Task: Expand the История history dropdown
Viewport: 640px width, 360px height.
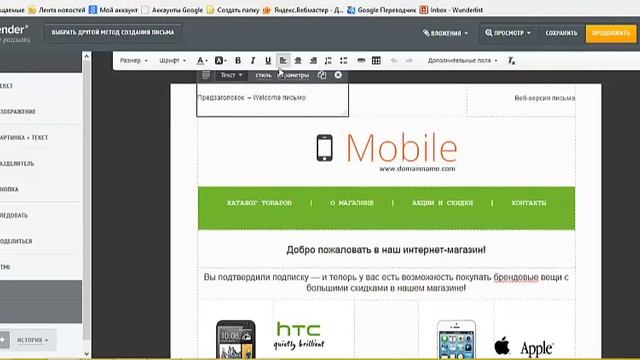Action: pos(33,340)
